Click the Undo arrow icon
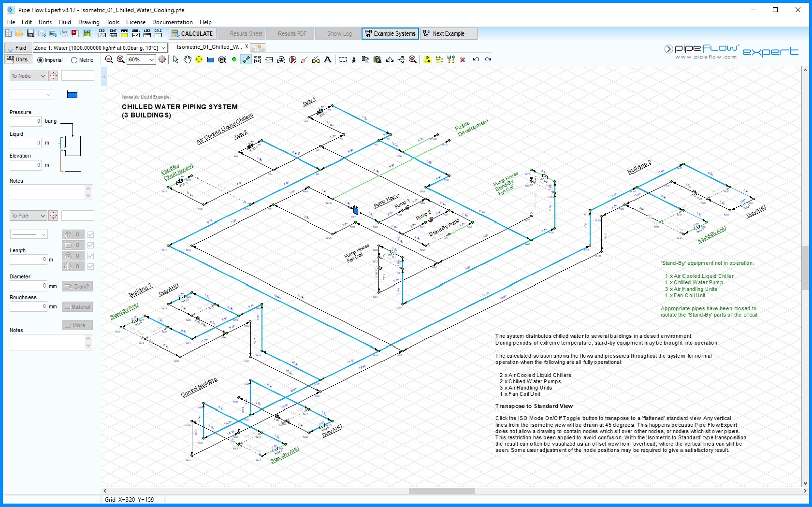812x507 pixels. pyautogui.click(x=476, y=59)
